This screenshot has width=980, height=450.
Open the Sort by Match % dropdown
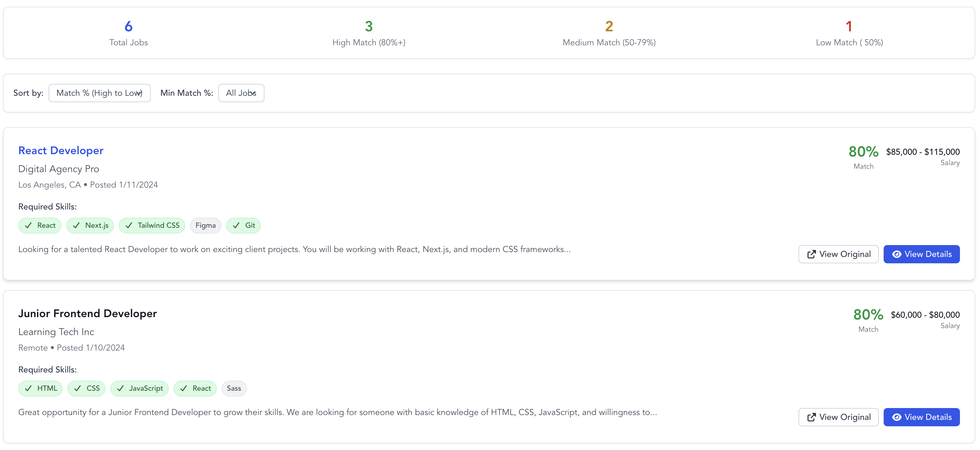coord(99,93)
